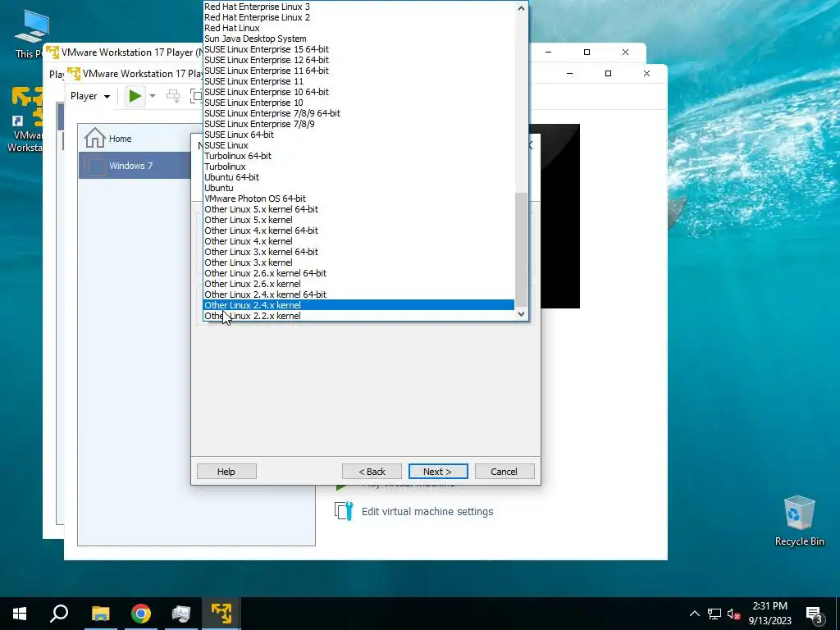Image resolution: width=840 pixels, height=630 pixels.
Task: Select SUSE Linux 64-bit
Action: coord(359,135)
